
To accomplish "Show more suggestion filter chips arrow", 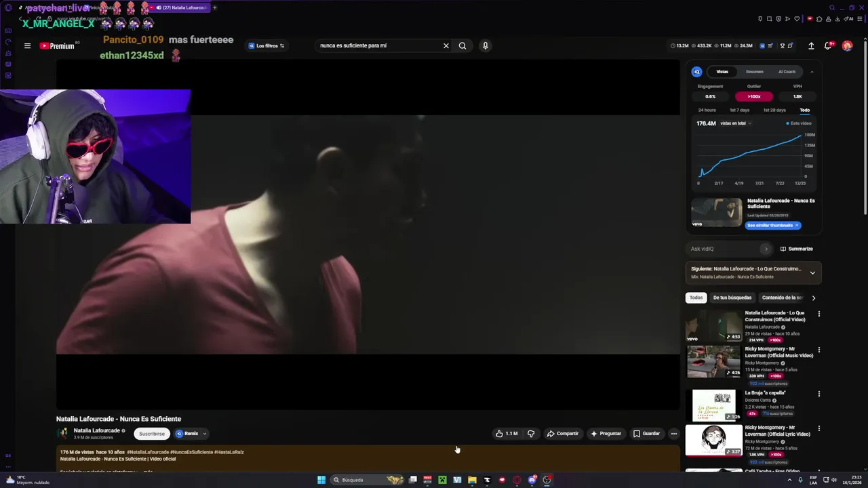I will 814,298.
